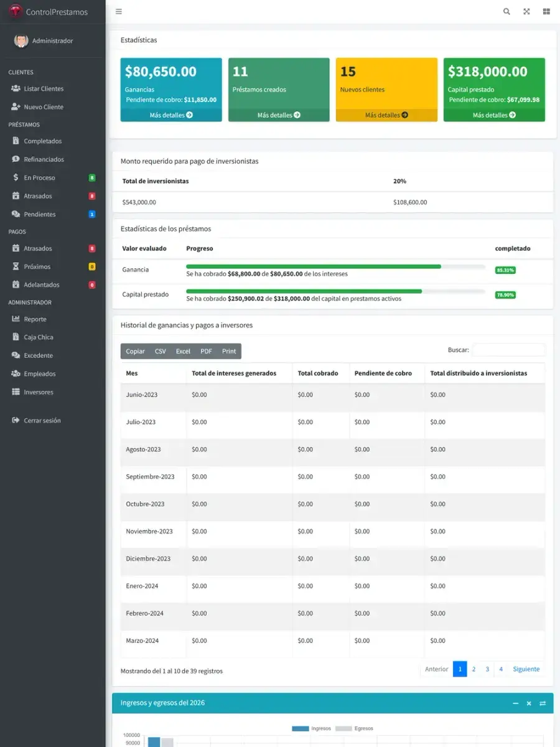
Task: Focus the Buscar search field
Action: (x=508, y=350)
